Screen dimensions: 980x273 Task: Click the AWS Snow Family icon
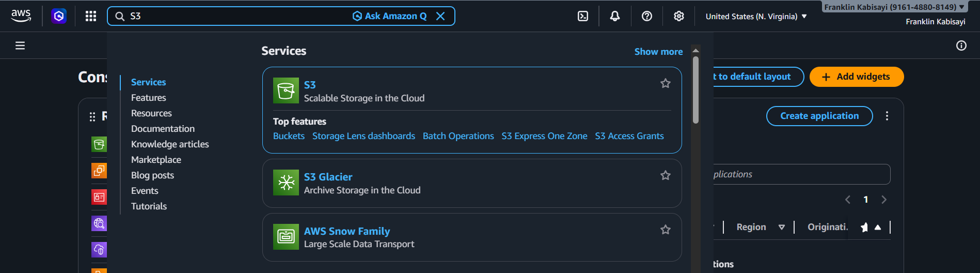click(x=286, y=237)
